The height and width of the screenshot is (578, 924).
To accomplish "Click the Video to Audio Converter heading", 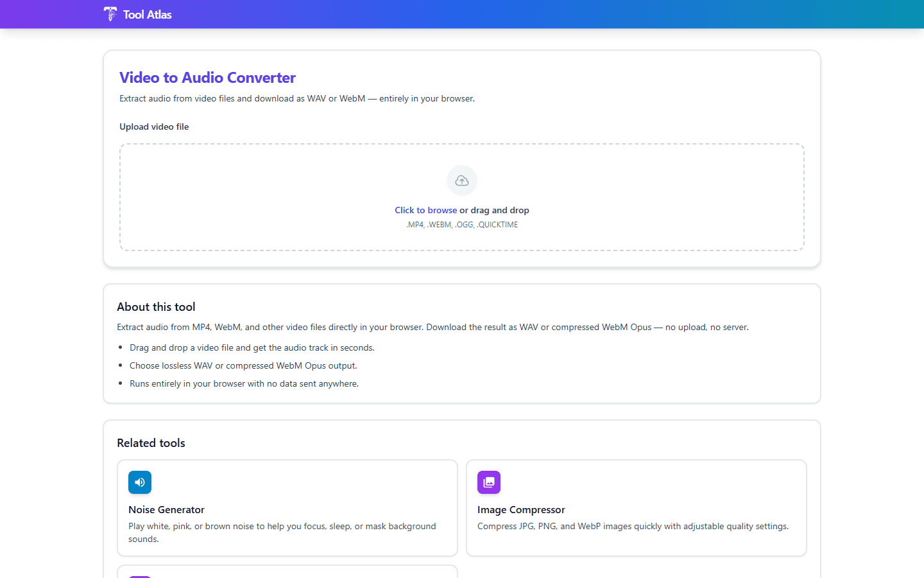I will coord(207,78).
